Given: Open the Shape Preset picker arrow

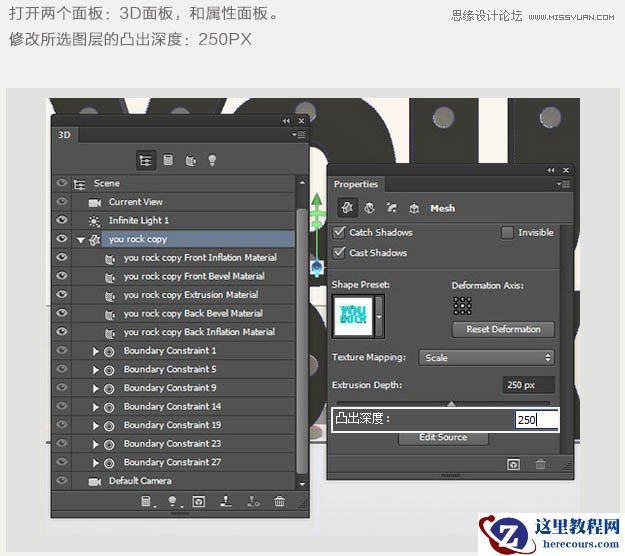Looking at the screenshot, I should coord(379,316).
